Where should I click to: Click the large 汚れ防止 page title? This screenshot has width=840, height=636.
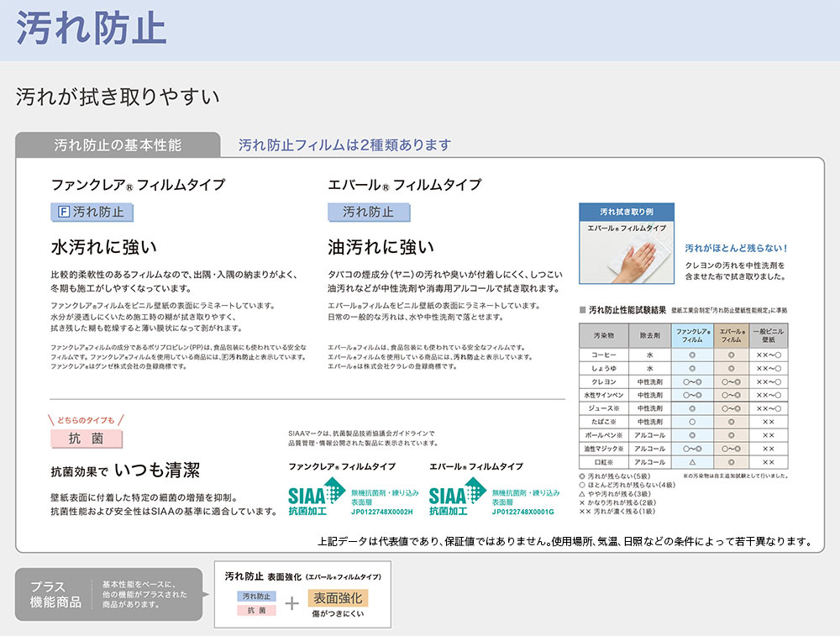click(x=91, y=29)
